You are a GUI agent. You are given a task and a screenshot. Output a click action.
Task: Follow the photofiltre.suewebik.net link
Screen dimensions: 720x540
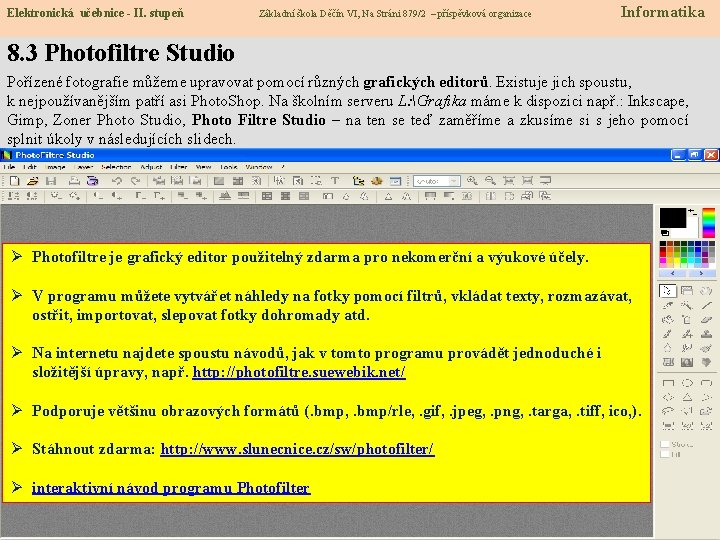coord(299,372)
